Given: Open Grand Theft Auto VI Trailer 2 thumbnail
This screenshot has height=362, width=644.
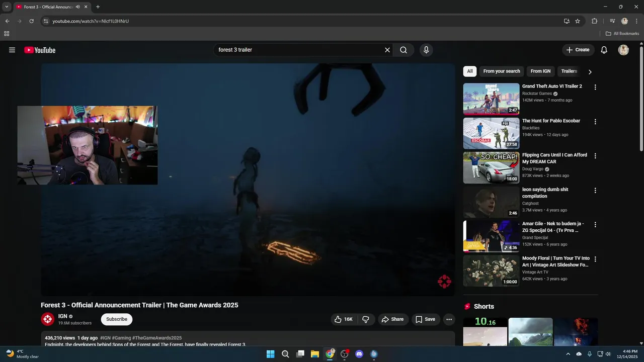Looking at the screenshot, I should pyautogui.click(x=491, y=99).
